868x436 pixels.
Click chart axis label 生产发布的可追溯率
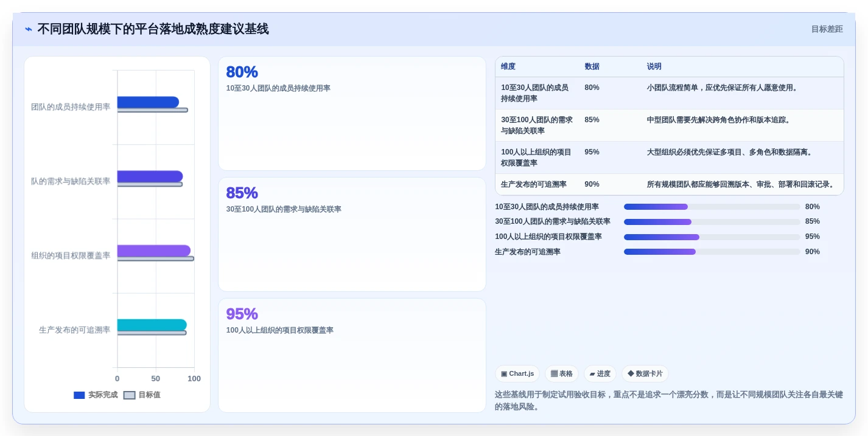(x=74, y=330)
